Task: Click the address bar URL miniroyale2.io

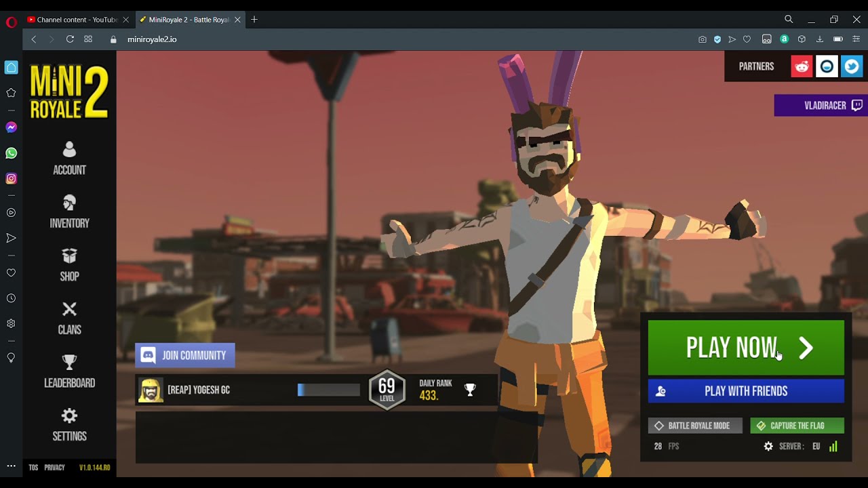Action: (152, 39)
